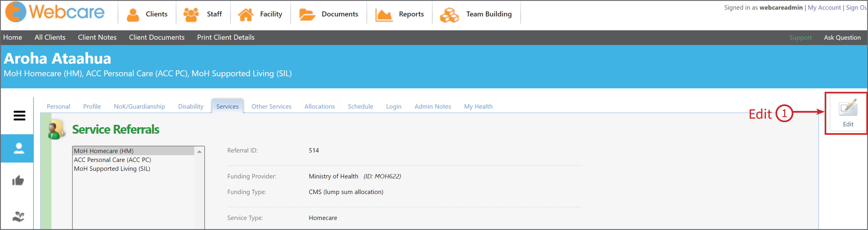868x230 pixels.
Task: Click the Ask Question link
Action: [x=842, y=38]
